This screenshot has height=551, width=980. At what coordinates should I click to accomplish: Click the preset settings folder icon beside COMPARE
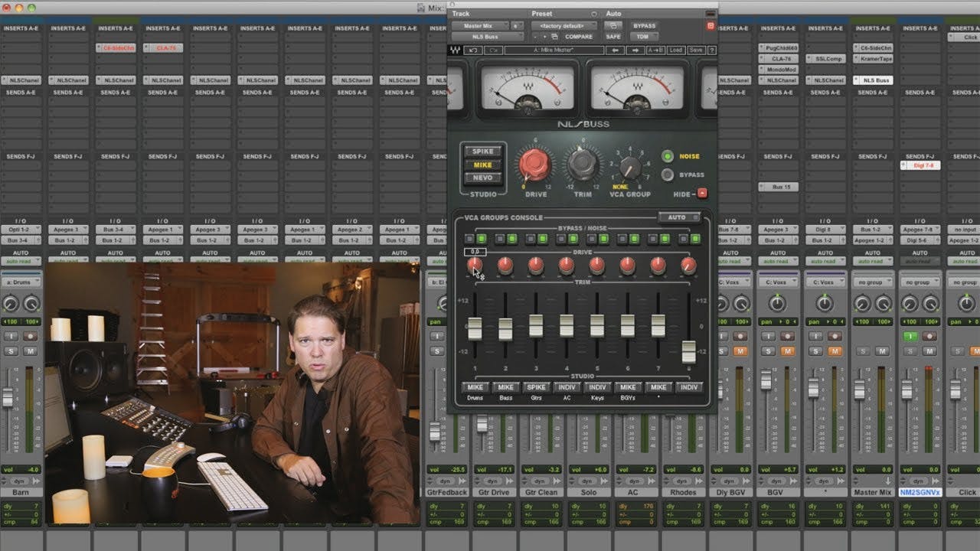point(554,37)
